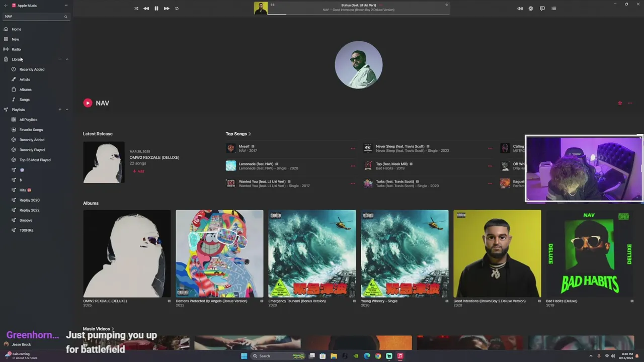Viewport: 644px width, 362px height.
Task: Click the search magnifier icon
Action: pos(65,17)
